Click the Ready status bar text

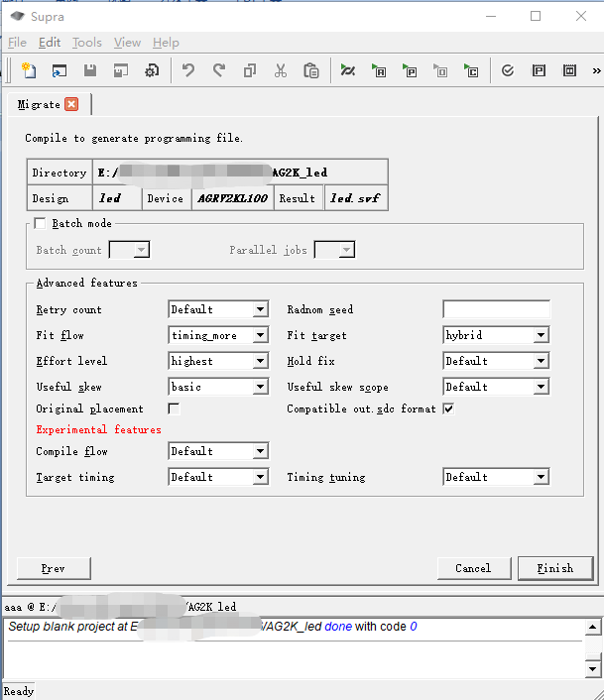click(x=18, y=691)
